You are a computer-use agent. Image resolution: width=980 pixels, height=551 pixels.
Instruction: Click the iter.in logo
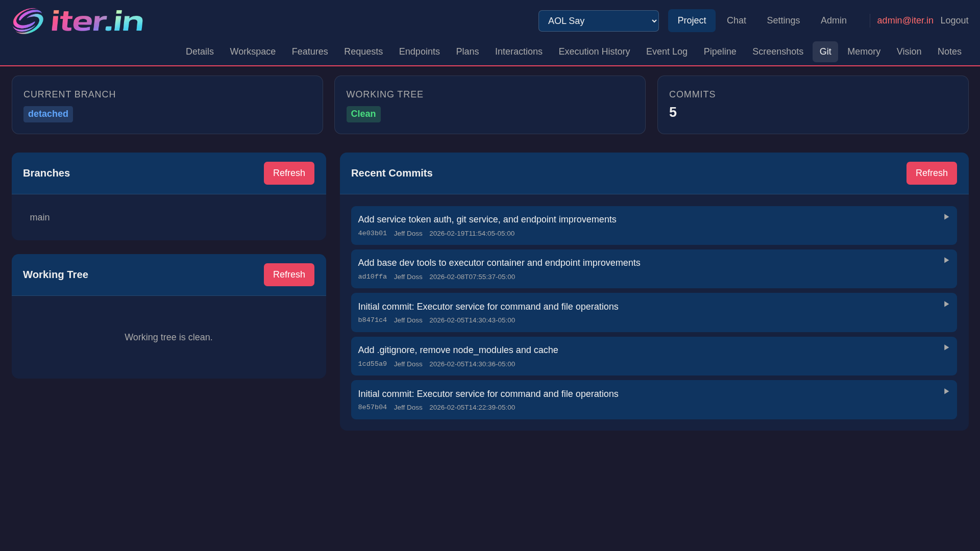coord(78,20)
